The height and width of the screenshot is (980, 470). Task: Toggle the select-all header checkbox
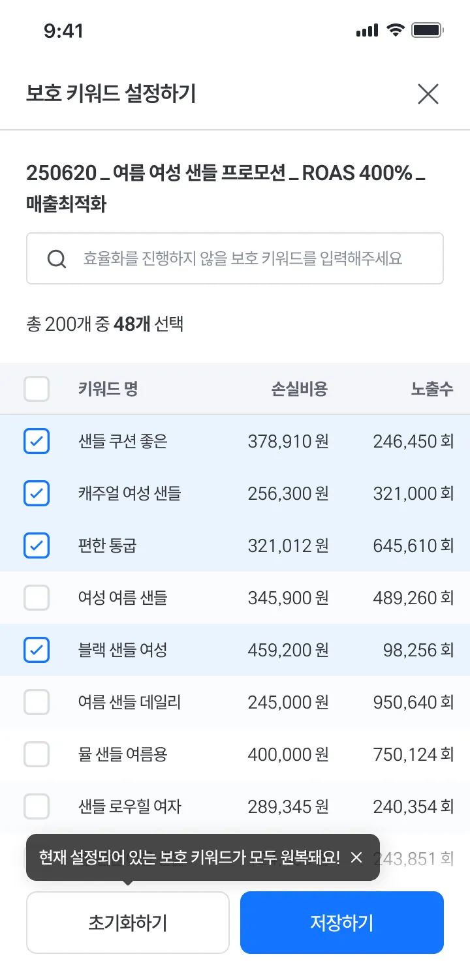37,390
